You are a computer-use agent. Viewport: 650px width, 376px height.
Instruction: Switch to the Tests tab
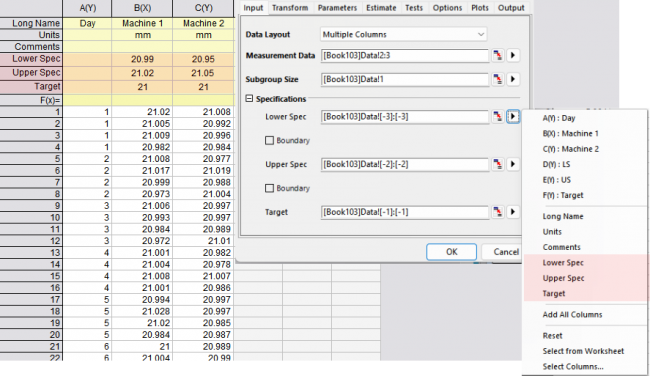[414, 8]
